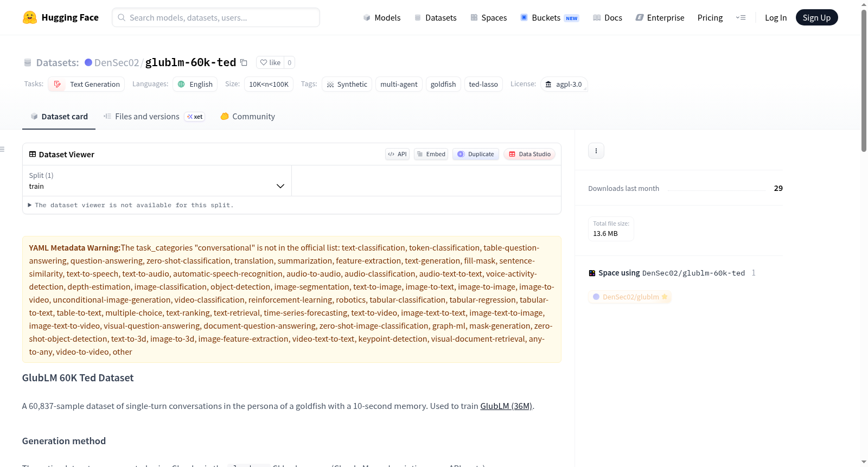Open Spaces from top navigation
The height and width of the screenshot is (467, 868).
[488, 17]
